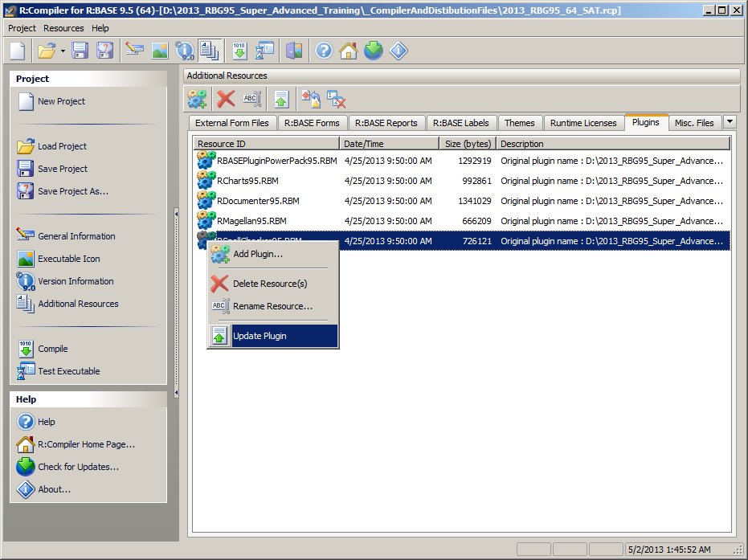Click the Check for Updates globe toolbar icon
This screenshot has width=748, height=560.
[x=374, y=51]
